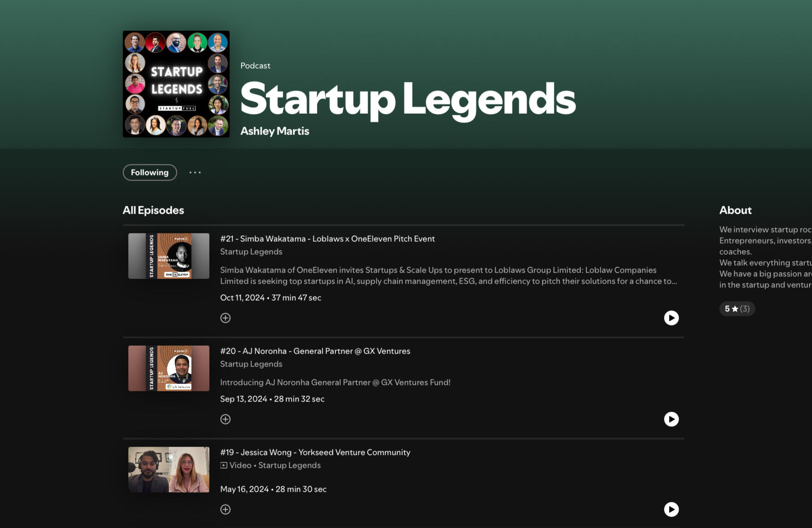This screenshot has width=812, height=528.
Task: Play episode #21 Simba Wakatama
Action: point(671,318)
